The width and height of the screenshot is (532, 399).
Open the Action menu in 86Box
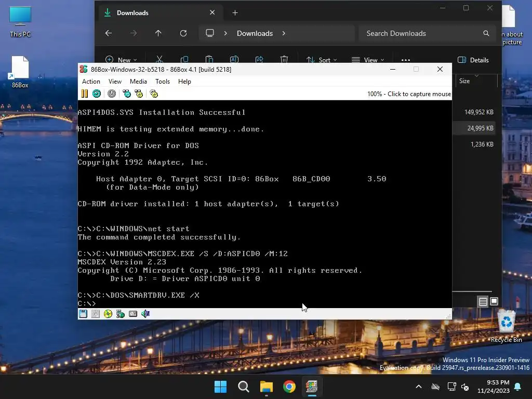coord(91,82)
